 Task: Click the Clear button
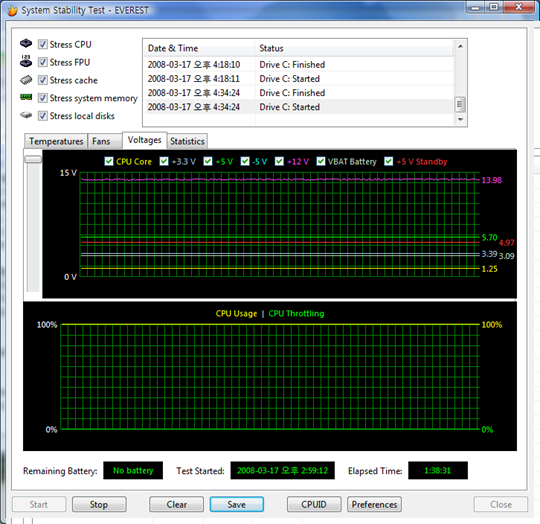(177, 504)
